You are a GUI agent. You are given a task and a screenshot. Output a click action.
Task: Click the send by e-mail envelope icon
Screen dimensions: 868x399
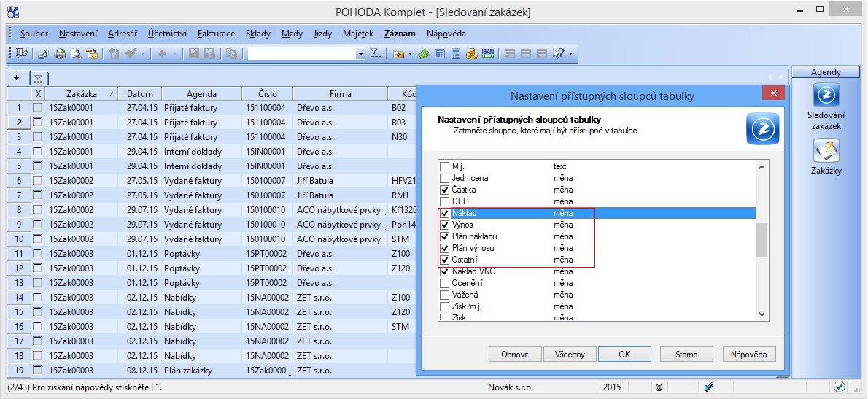coord(92,54)
